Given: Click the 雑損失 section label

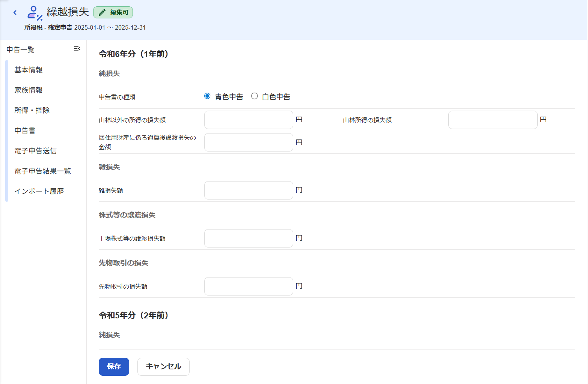Looking at the screenshot, I should pos(109,167).
